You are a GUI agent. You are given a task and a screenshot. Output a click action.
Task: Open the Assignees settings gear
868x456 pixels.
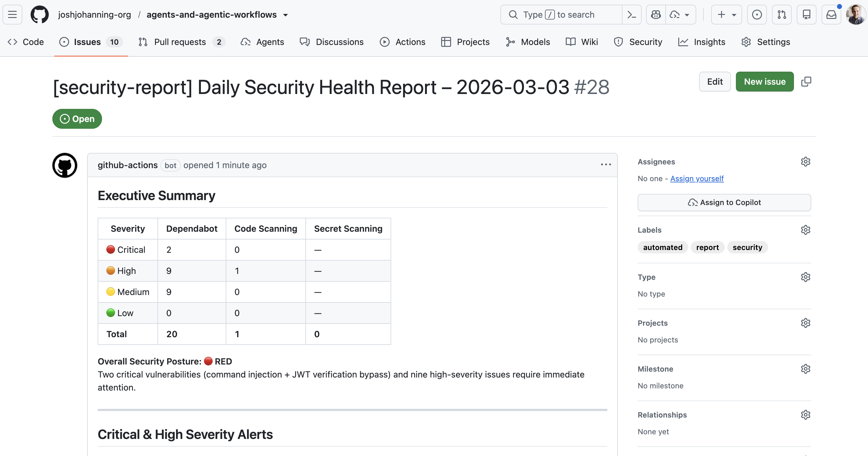click(x=805, y=162)
